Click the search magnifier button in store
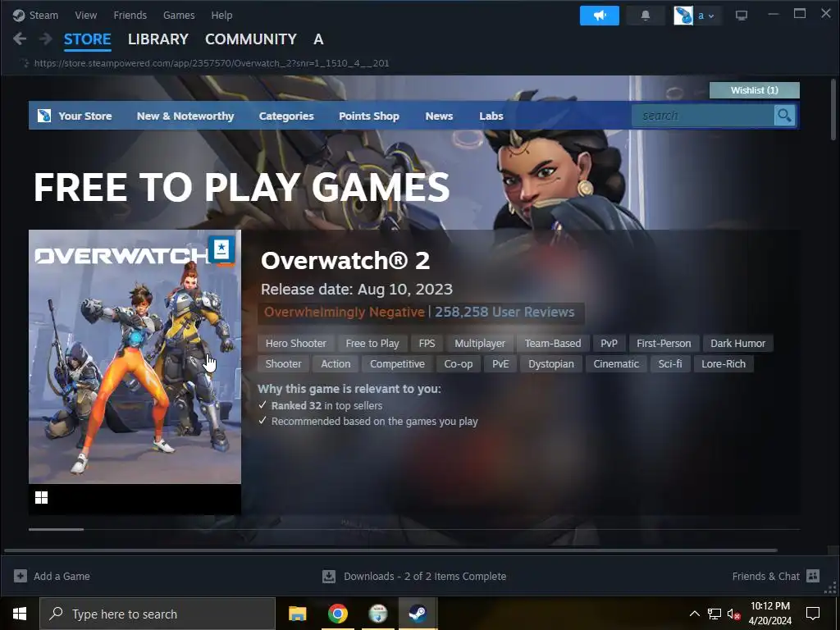This screenshot has height=630, width=840. point(784,115)
